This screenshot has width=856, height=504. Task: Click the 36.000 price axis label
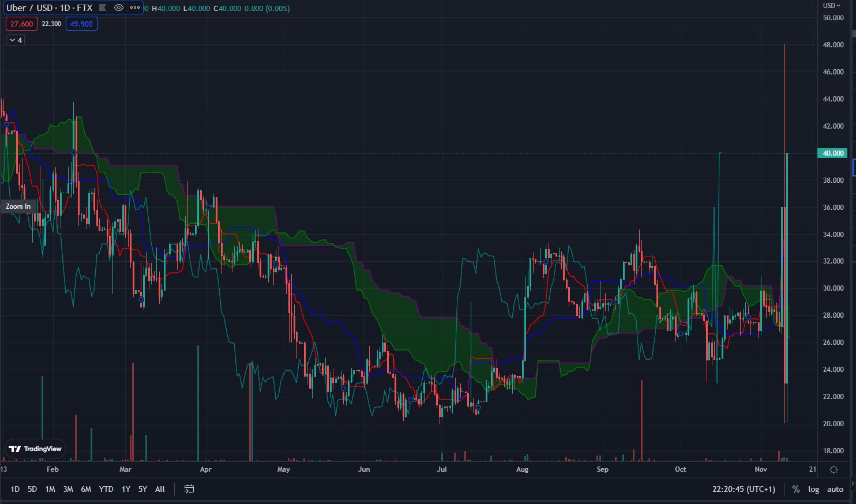833,208
